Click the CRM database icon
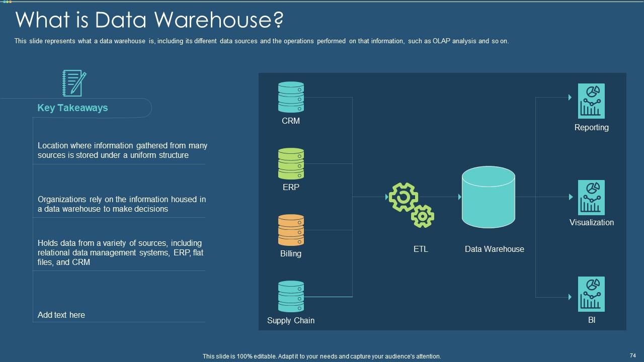Image resolution: width=644 pixels, height=362 pixels. (291, 96)
